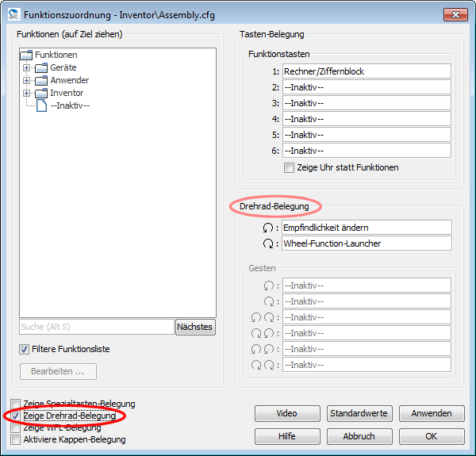Screen dimensions: 476x456
Task: Click the clockwise wheel icon beside Wheel-Function-Launcher
Action: [268, 243]
